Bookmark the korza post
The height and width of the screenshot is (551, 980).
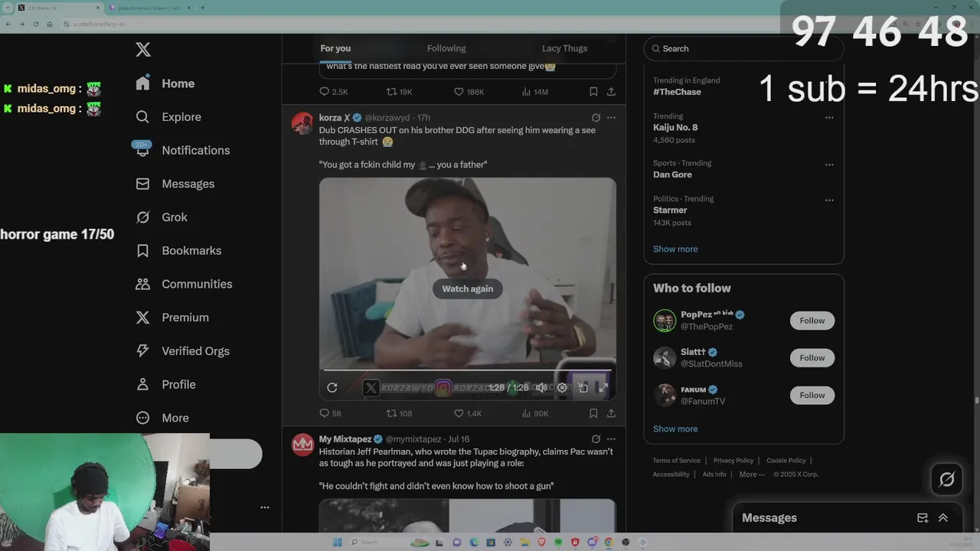(x=593, y=413)
